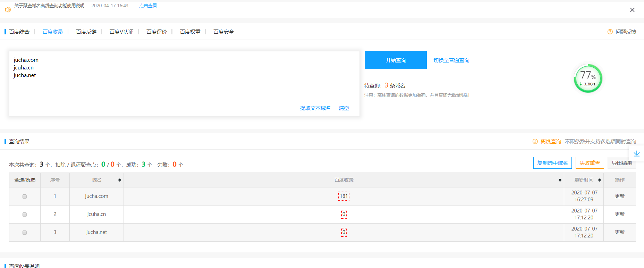This screenshot has width=644, height=268.
Task: Click the speaker announcement icon
Action: (x=8, y=10)
